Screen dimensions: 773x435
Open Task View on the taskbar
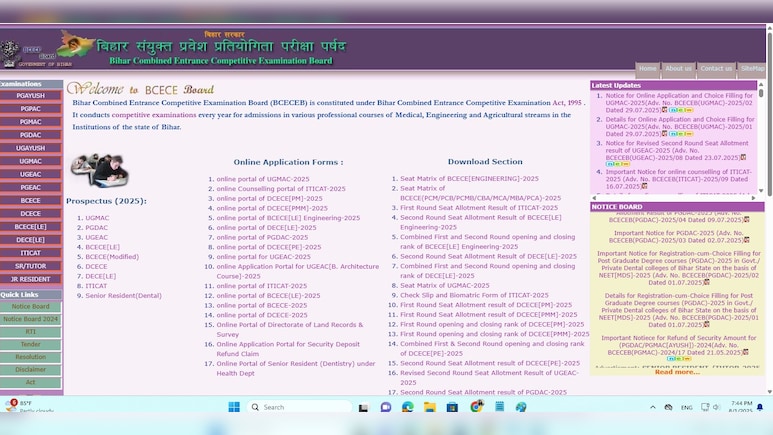pos(363,407)
